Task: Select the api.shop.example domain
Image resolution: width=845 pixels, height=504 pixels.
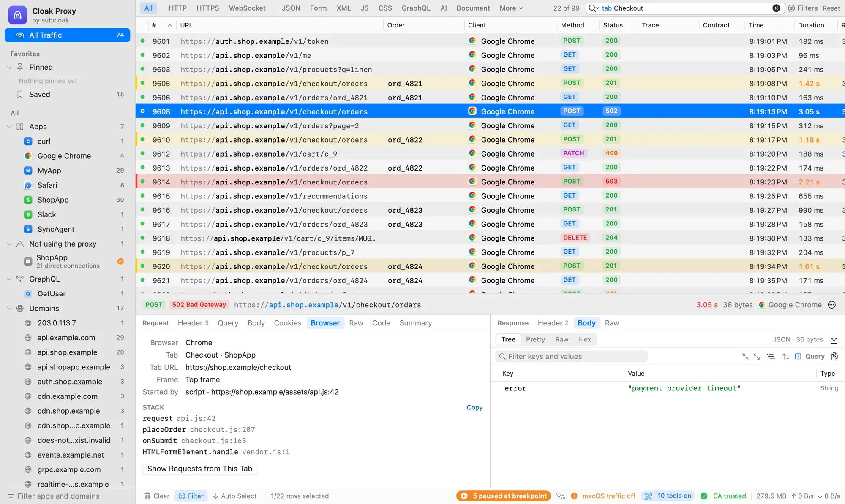Action: pos(67,352)
